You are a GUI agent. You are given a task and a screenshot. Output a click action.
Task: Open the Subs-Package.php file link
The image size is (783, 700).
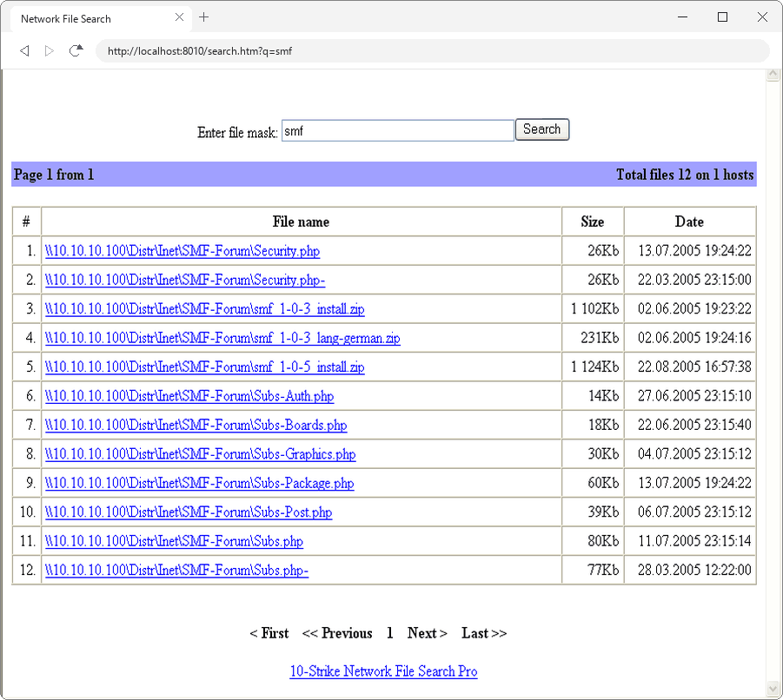(199, 483)
